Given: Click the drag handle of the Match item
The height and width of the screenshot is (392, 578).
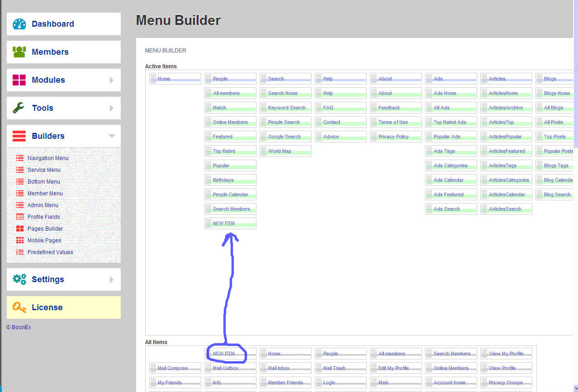Looking at the screenshot, I should point(208,108).
